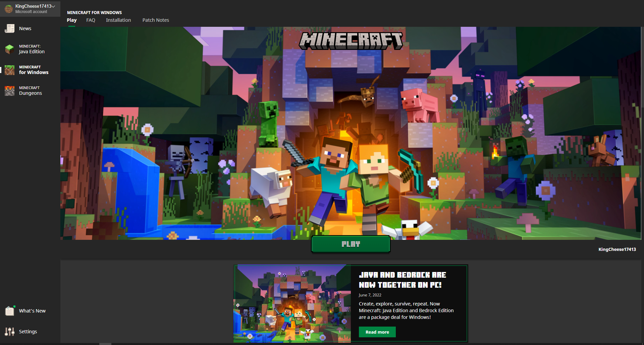
Task: Click the KingCheese17413 account avatar
Action: 9,9
